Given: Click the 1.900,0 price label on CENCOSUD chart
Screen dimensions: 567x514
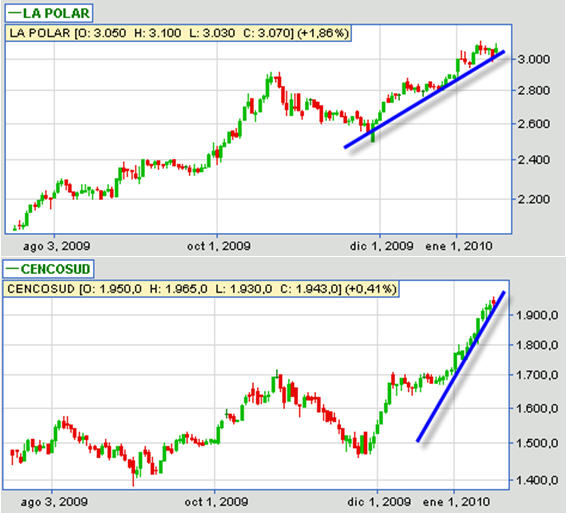Looking at the screenshot, I should [536, 315].
